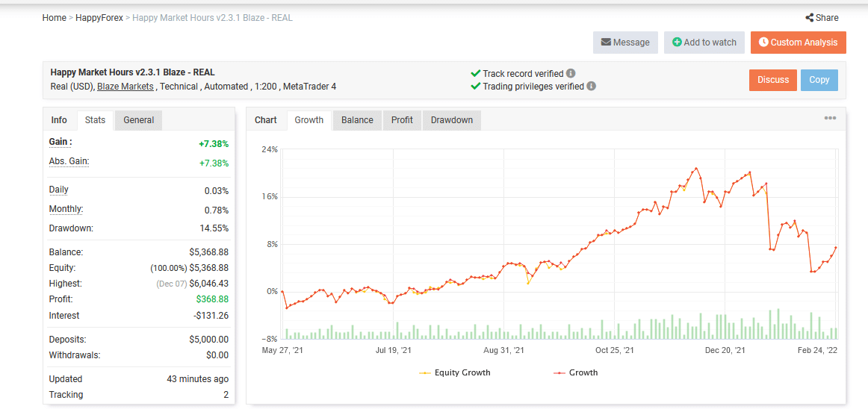
Task: Click Add to watch button
Action: (704, 43)
